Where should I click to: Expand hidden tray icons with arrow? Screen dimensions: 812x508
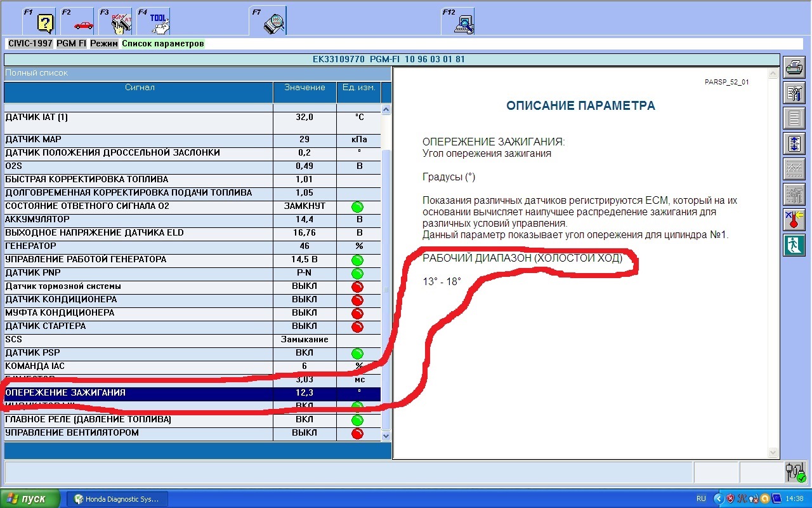pos(719,498)
